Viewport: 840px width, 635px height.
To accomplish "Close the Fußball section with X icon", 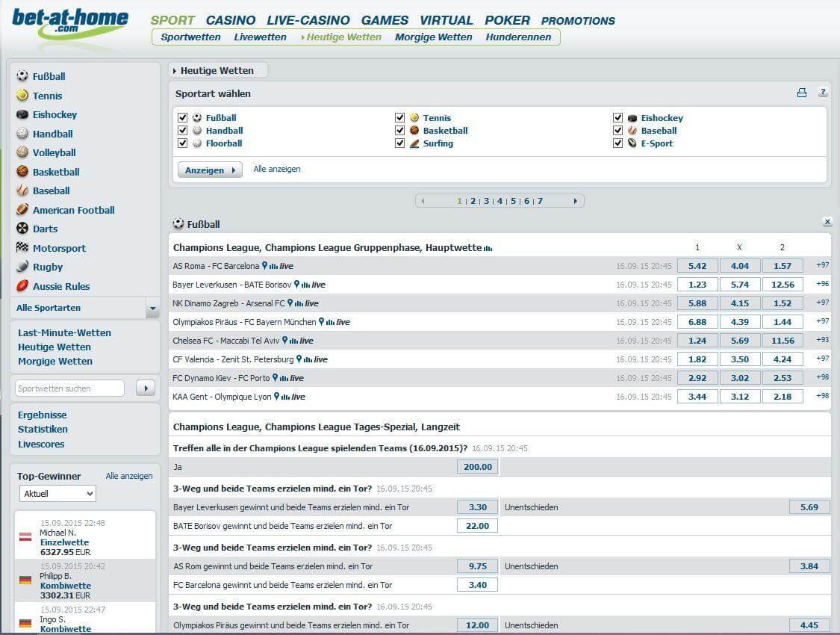I will pos(827,222).
